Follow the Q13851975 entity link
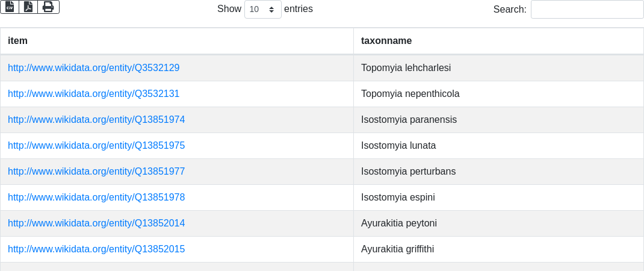The width and height of the screenshot is (644, 271). pos(96,146)
